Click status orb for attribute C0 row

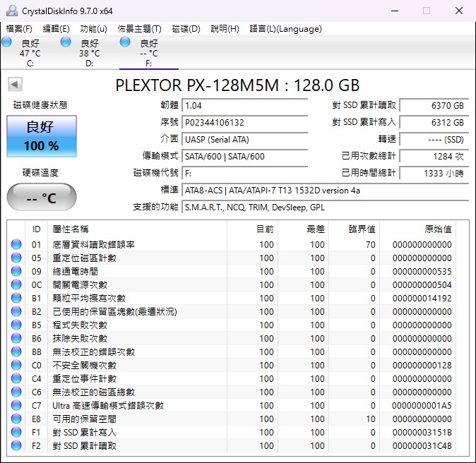pyautogui.click(x=16, y=365)
